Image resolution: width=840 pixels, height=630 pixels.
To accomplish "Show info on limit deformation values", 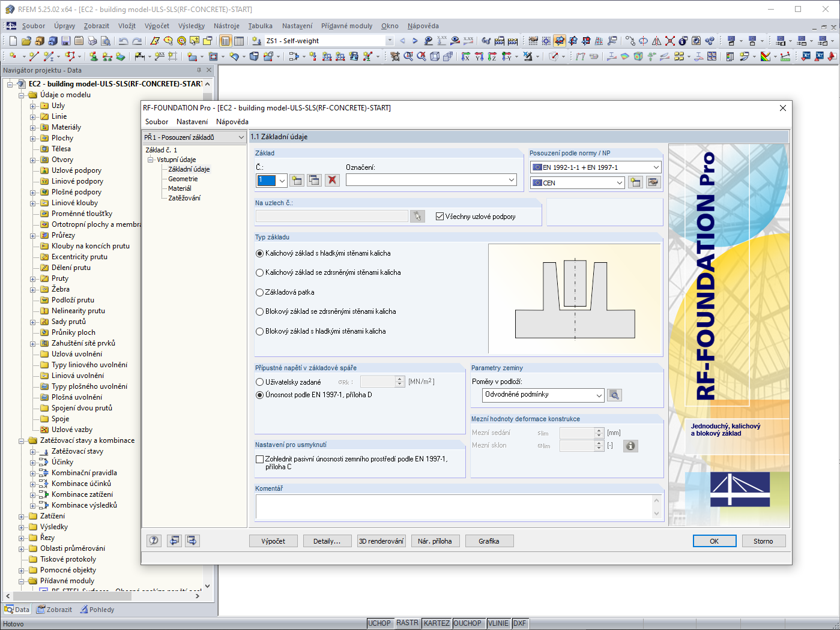I will click(630, 446).
